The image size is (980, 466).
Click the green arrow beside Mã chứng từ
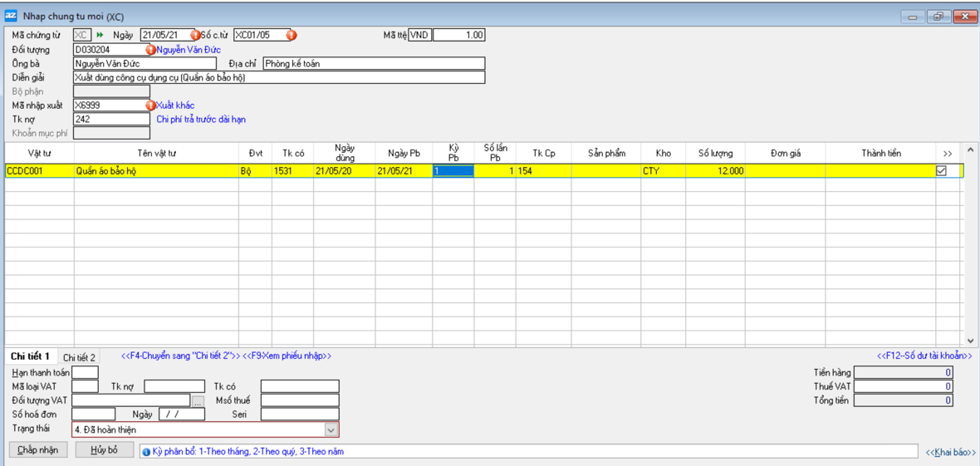[100, 36]
